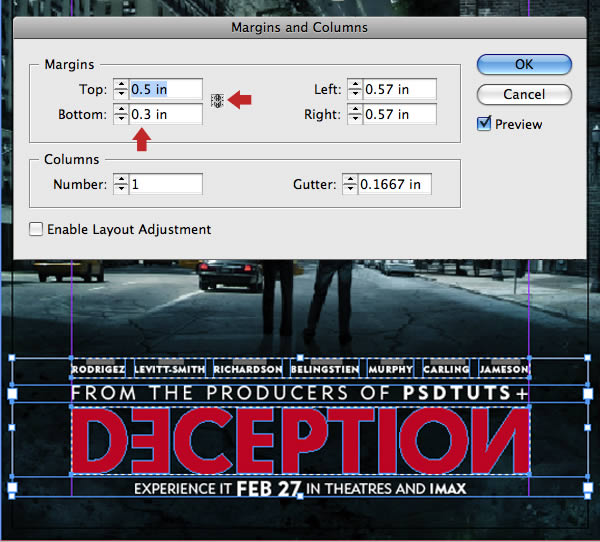Click the JAMESON name on the poster
Viewport: 600px width, 542px height.
click(504, 369)
